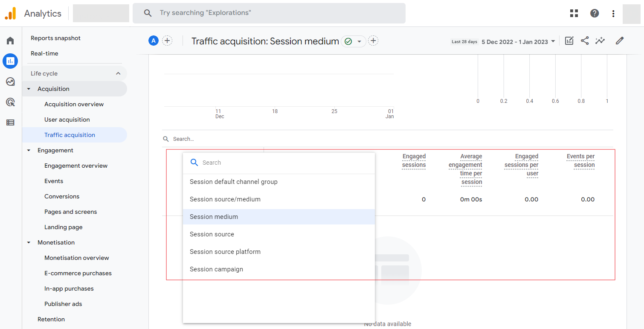Screen dimensions: 644x329
Task: Collapse the Life cycle section
Action: tap(118, 73)
